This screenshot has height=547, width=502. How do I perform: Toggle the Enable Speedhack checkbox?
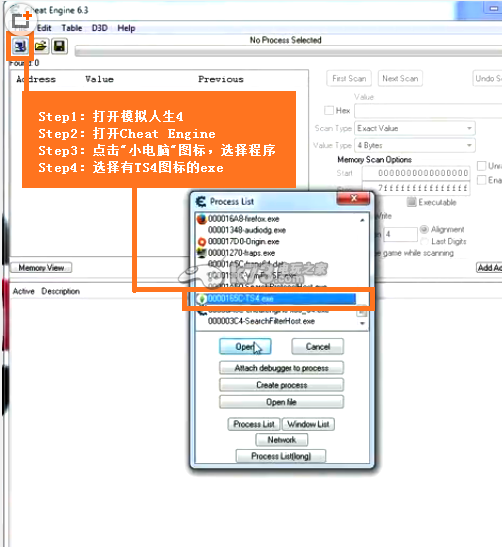tap(481, 180)
